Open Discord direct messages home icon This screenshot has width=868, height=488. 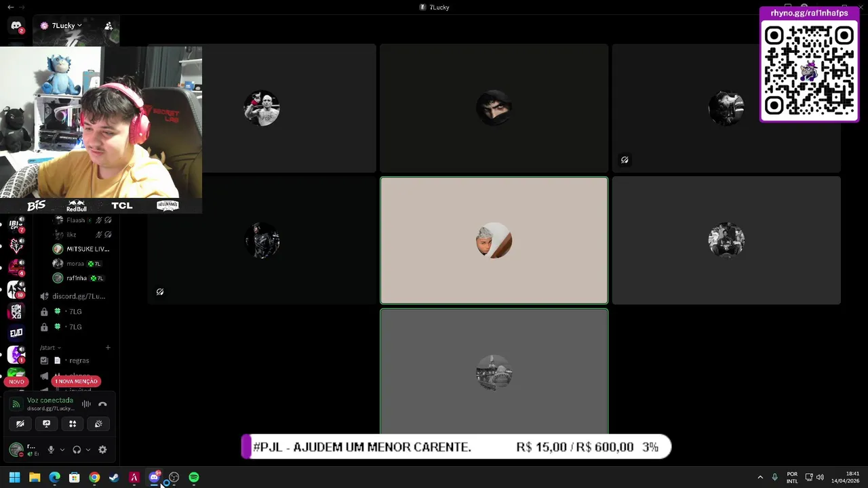pyautogui.click(x=16, y=26)
